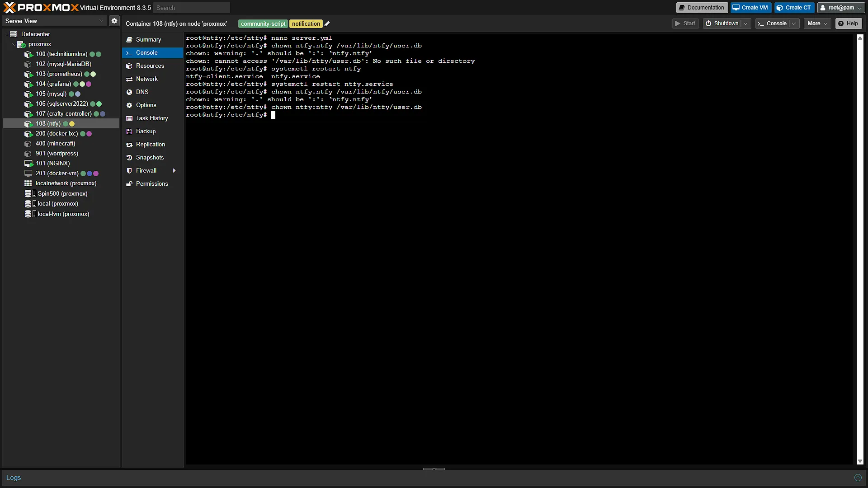The width and height of the screenshot is (868, 488).
Task: Click Firewall shield icon in sidebar
Action: 129,171
